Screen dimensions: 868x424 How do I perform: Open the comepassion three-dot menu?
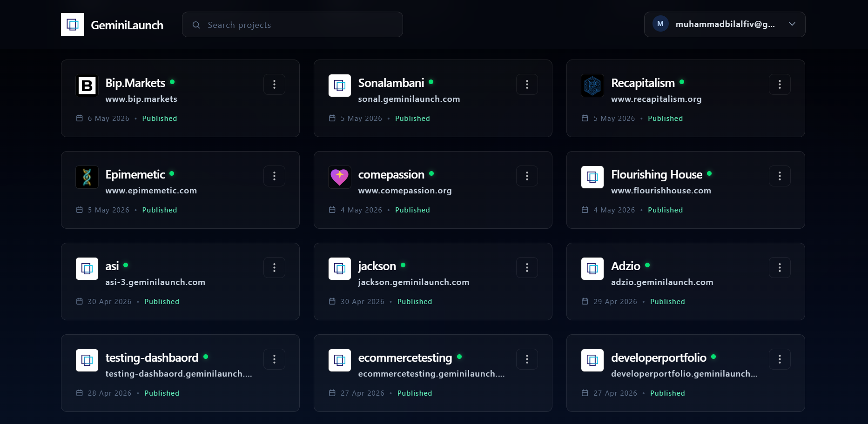pos(527,176)
